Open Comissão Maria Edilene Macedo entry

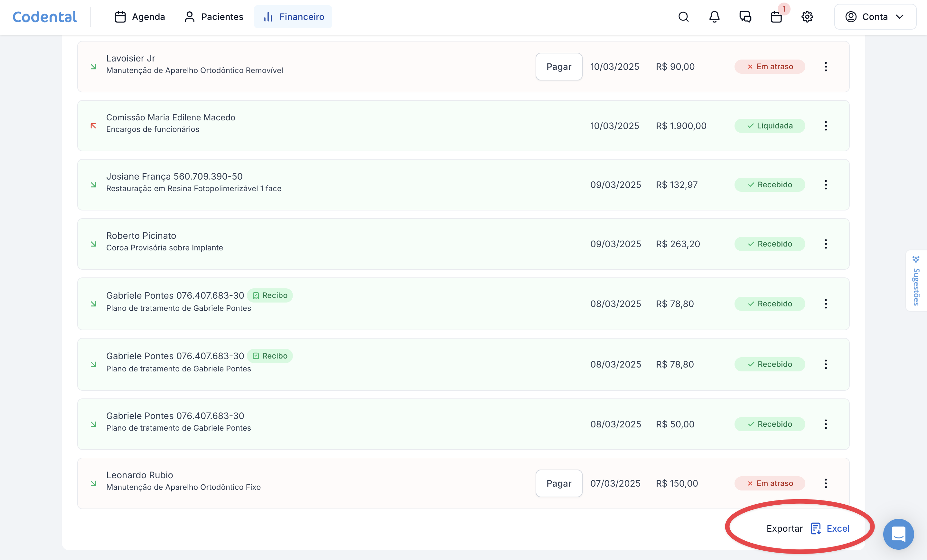point(170,118)
